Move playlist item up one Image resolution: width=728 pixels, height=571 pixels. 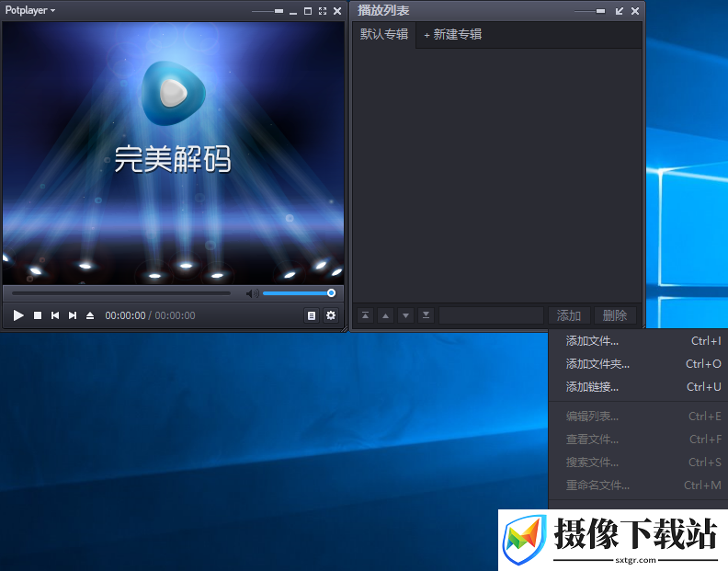[x=385, y=315]
